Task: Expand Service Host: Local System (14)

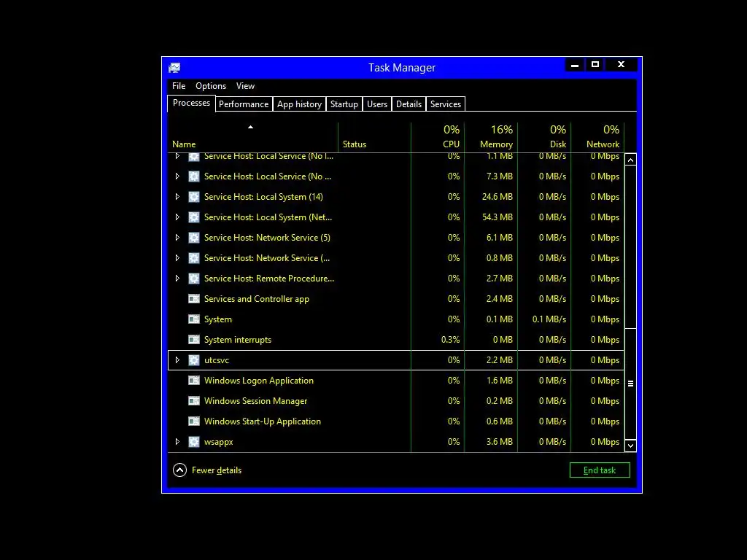Action: coord(177,197)
